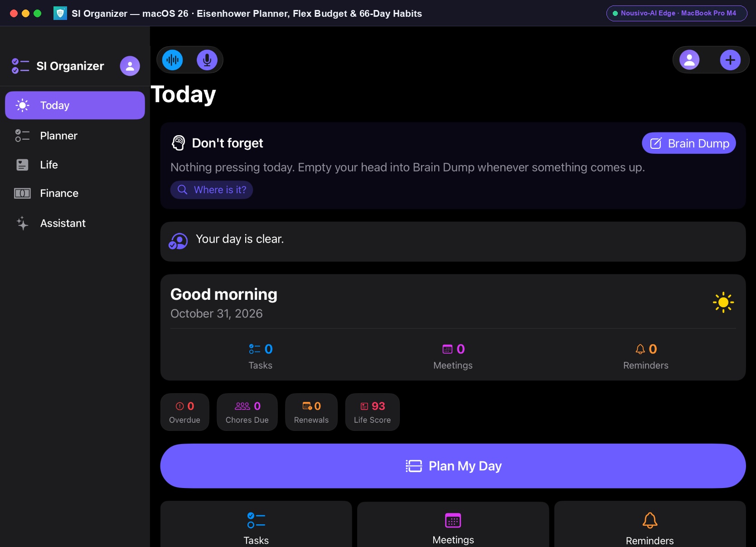This screenshot has height=547, width=756.
Task: Switch to the Finance section
Action: coord(75,193)
